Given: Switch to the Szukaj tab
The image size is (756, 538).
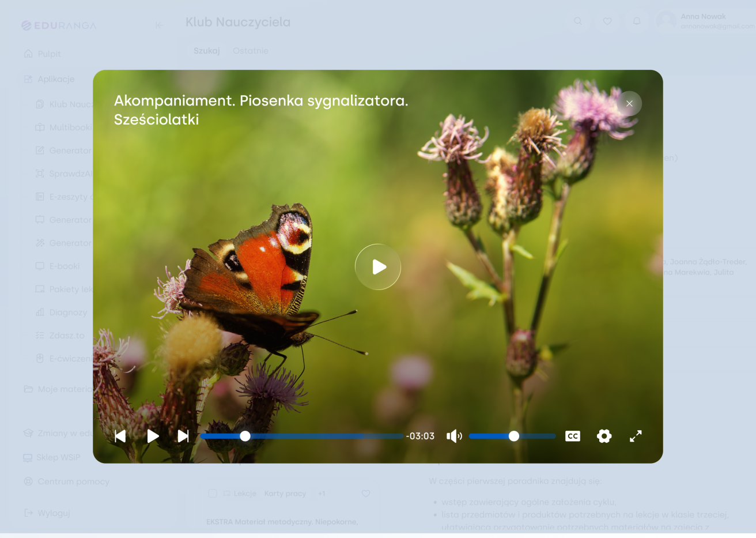Looking at the screenshot, I should (207, 51).
